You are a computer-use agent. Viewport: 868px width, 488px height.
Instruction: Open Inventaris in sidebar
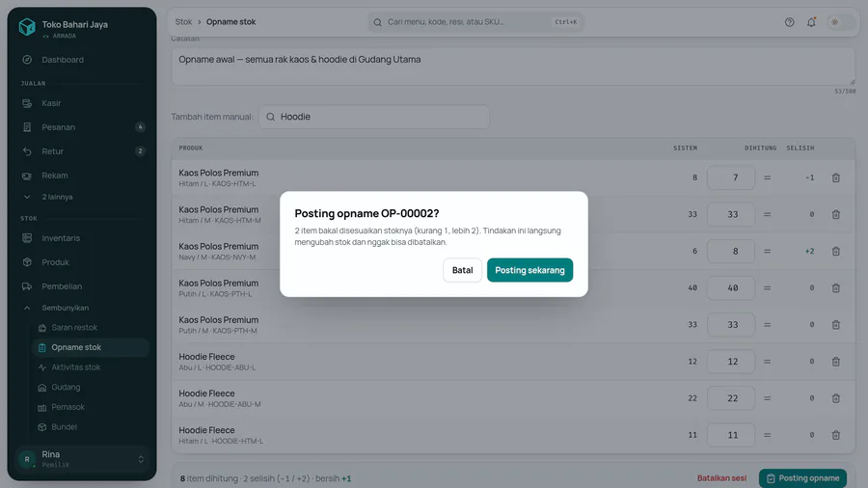82,238
